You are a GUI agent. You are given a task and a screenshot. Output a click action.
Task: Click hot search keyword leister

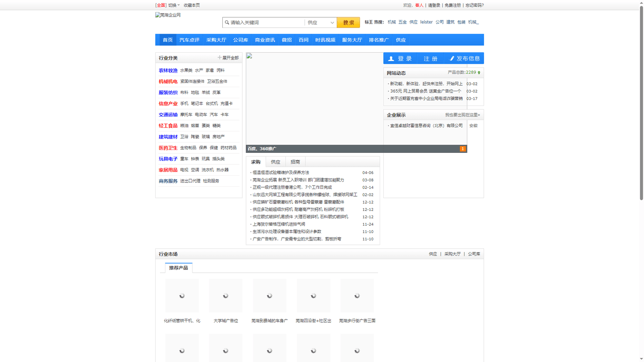pos(426,22)
